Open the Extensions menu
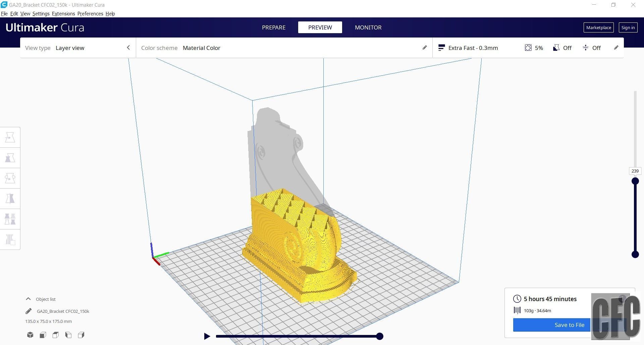The image size is (644, 345). point(63,14)
